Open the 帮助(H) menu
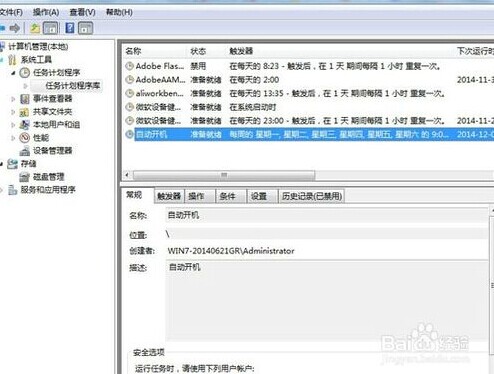This screenshot has height=374, width=494. click(x=119, y=12)
